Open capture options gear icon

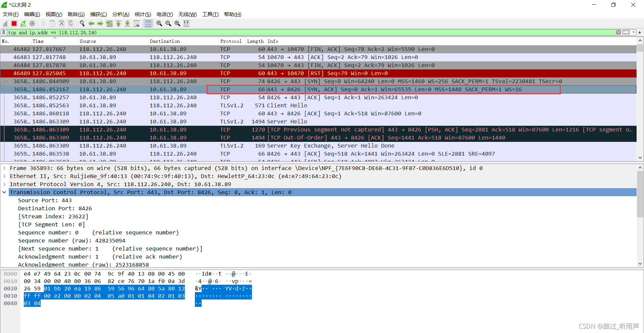pos(32,23)
